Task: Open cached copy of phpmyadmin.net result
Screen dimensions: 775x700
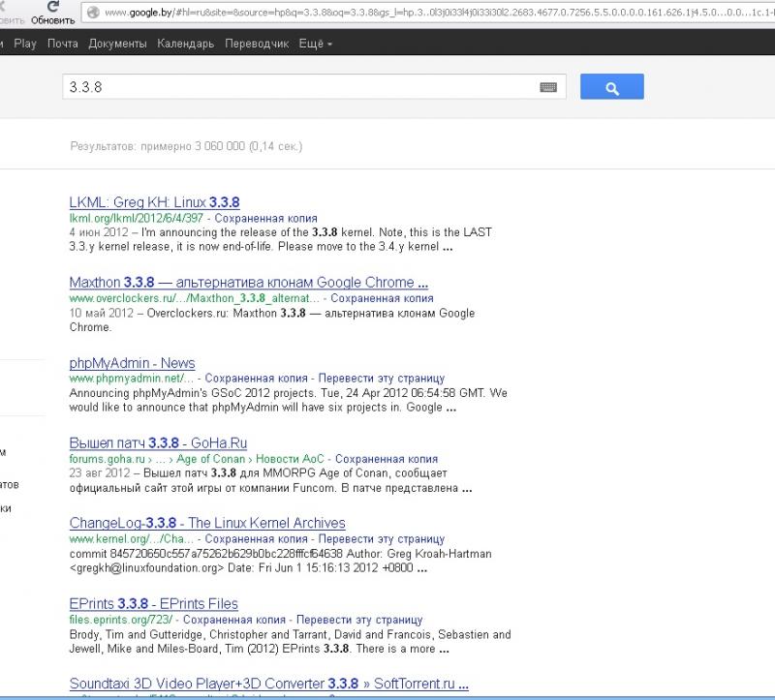Action: coord(256,379)
